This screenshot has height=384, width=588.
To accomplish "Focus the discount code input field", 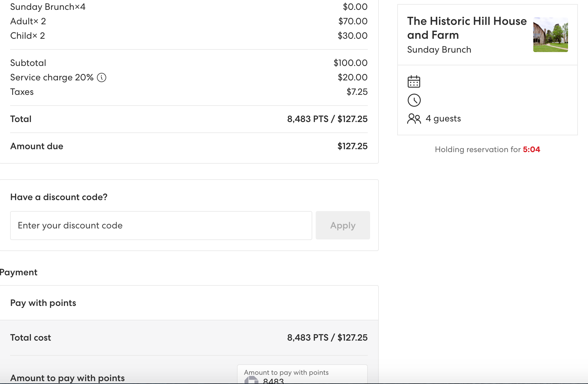I will pos(161,226).
